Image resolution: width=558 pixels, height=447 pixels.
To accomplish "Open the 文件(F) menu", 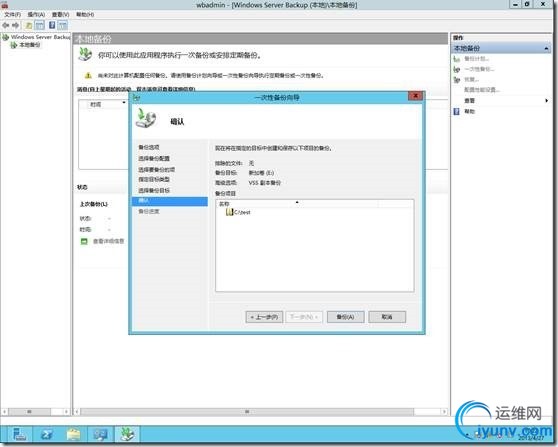I will pos(12,15).
